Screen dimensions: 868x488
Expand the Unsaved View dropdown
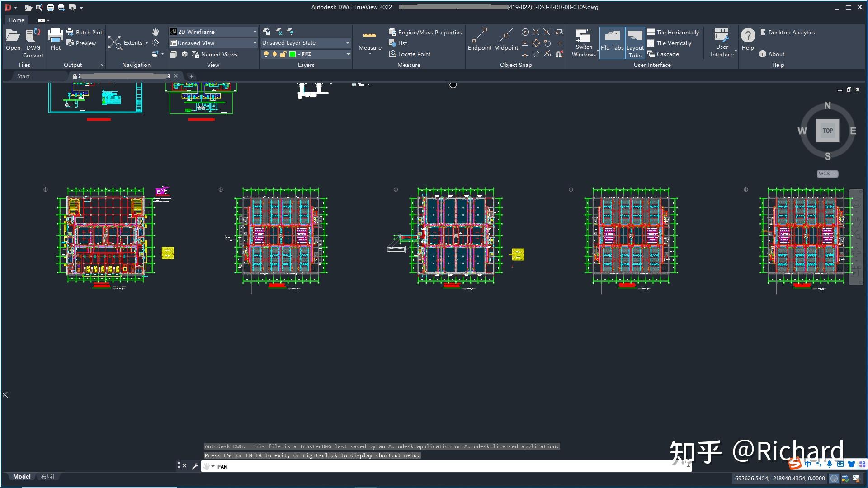pos(213,43)
